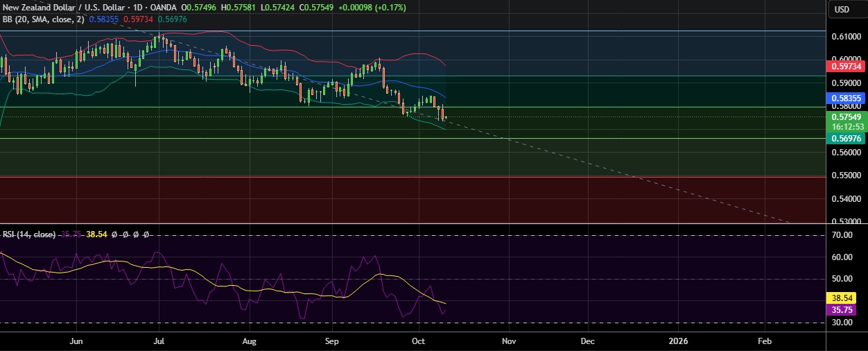Image resolution: width=868 pixels, height=351 pixels.
Task: Click Nov on the time axis
Action: click(x=510, y=341)
